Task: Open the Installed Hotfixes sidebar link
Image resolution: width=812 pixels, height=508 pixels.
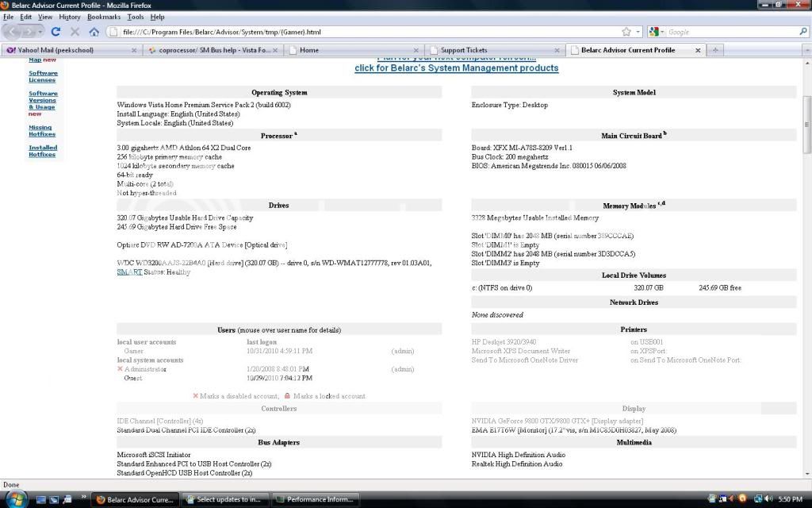Action: coord(43,151)
